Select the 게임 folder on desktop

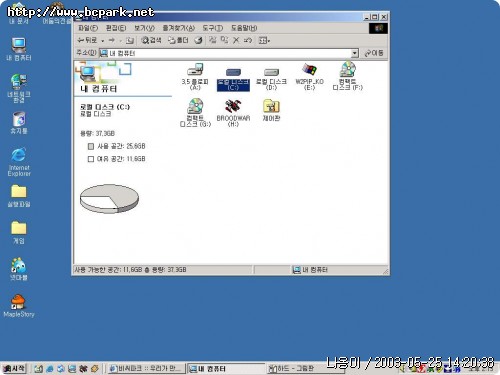19,232
